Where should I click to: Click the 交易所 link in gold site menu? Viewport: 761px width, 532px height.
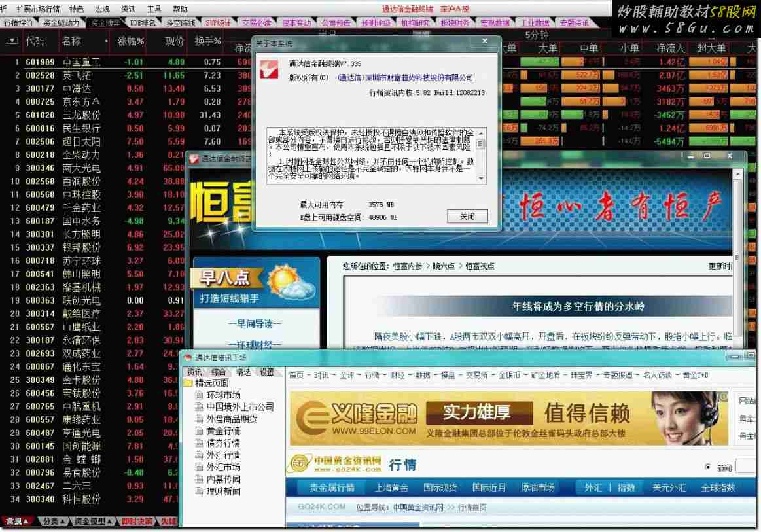tap(477, 375)
